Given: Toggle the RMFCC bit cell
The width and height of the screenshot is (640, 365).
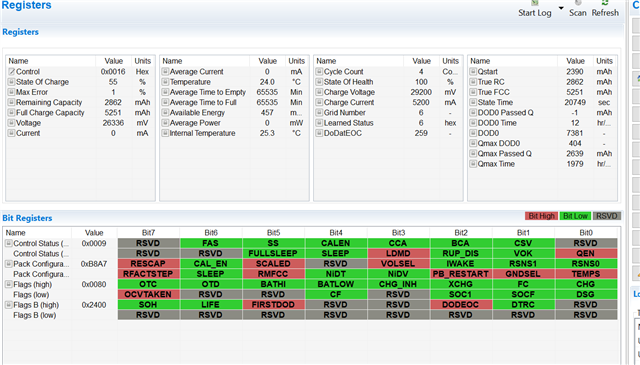Looking at the screenshot, I should pyautogui.click(x=273, y=274).
